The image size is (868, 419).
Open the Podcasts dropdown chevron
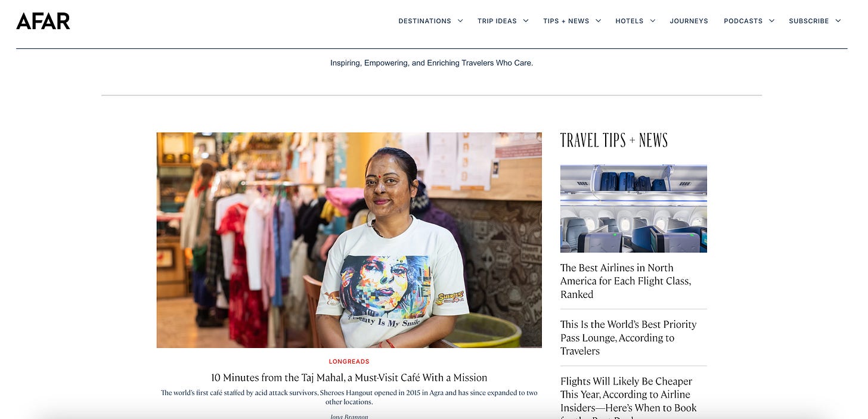(x=771, y=21)
